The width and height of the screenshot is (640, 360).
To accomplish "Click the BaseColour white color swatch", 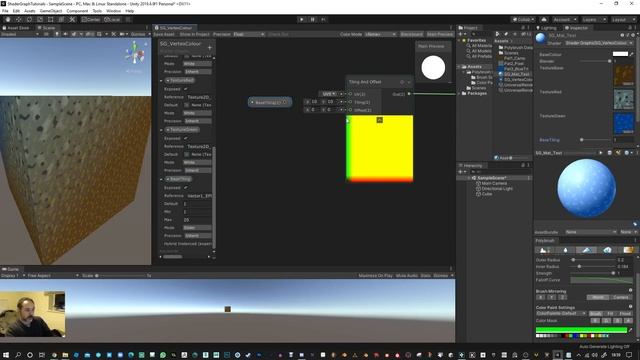I will [x=620, y=54].
